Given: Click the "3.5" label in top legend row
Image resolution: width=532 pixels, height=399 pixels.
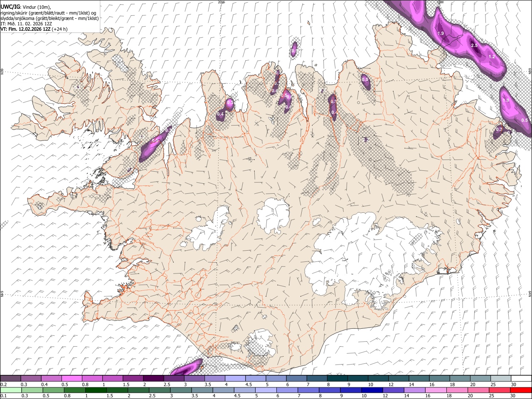Looking at the screenshot, I should (207, 384).
